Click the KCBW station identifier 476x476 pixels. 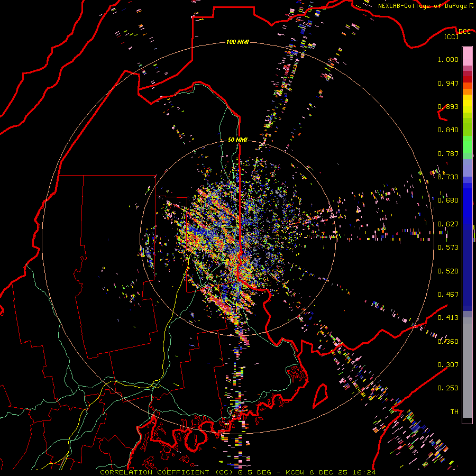[x=296, y=472]
